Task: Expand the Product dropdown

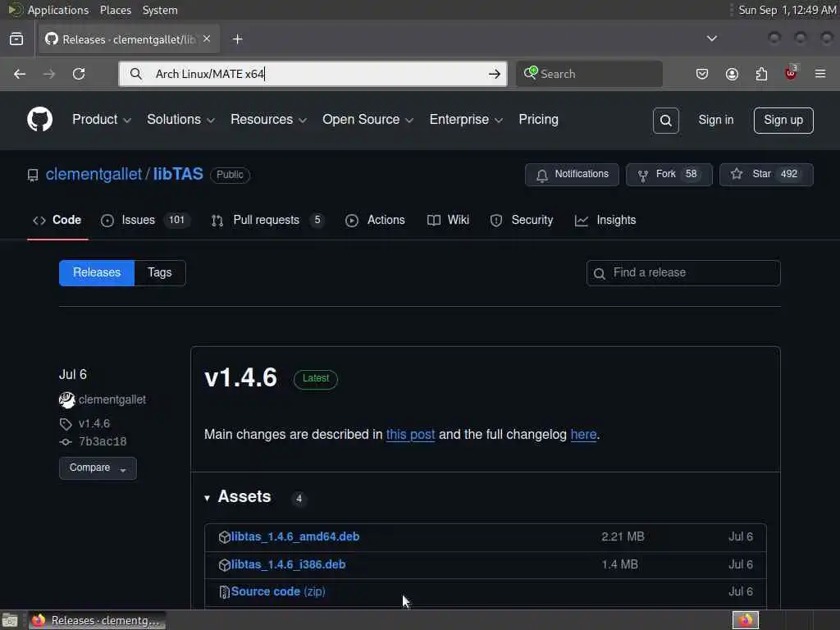Action: click(101, 120)
